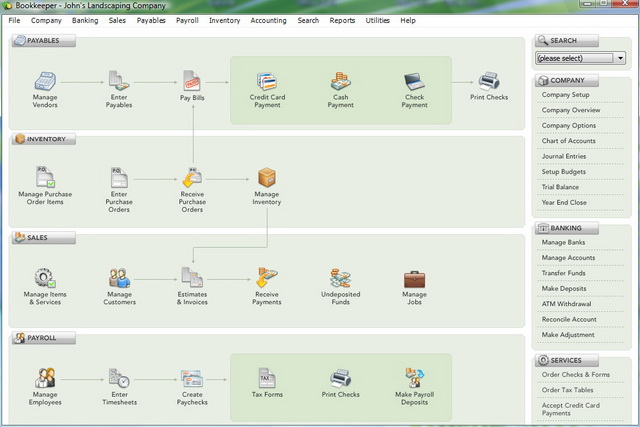640x427 pixels.
Task: Click the Receive Purchase Orders icon
Action: tap(192, 177)
